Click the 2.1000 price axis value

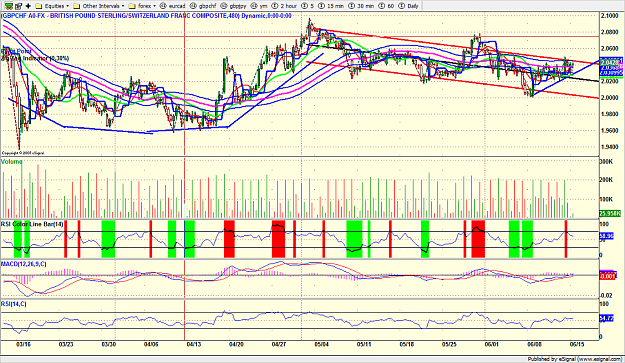609,16
